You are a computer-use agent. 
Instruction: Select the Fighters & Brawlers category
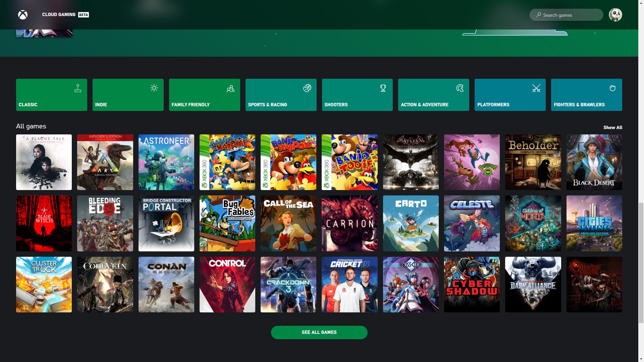coord(586,95)
